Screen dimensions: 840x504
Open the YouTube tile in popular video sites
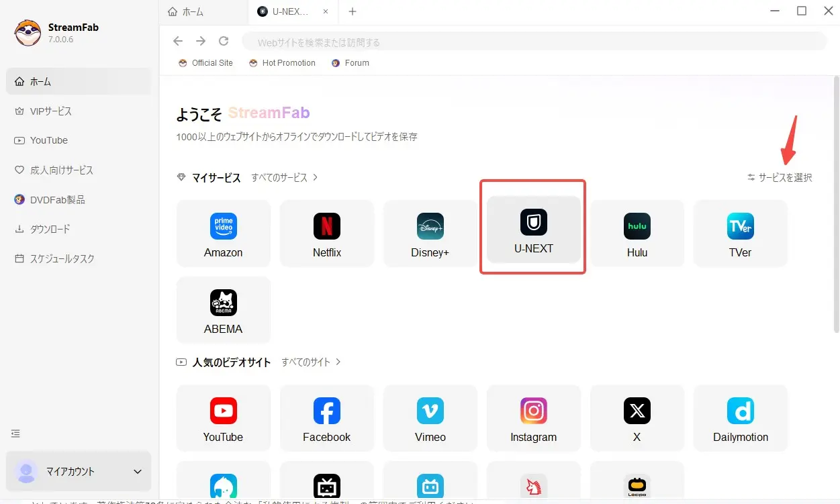(224, 418)
